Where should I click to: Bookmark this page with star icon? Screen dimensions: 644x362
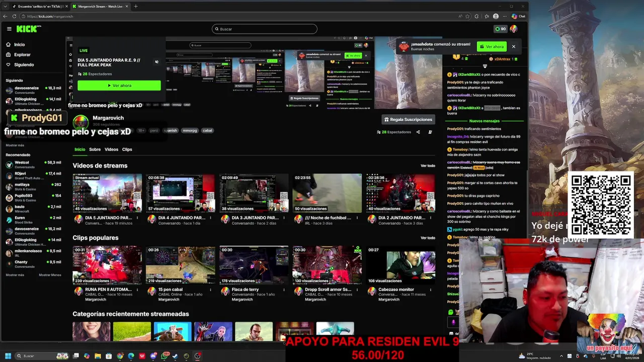[468, 16]
